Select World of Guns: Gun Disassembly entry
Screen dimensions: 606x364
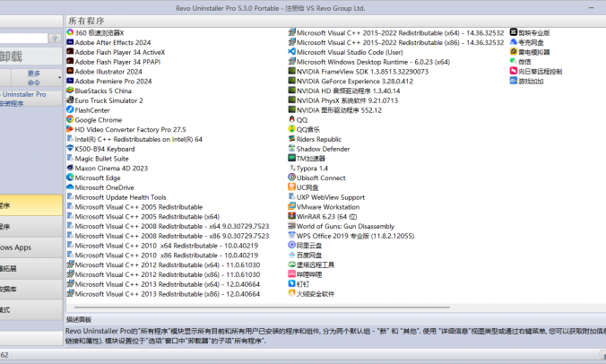(342, 226)
